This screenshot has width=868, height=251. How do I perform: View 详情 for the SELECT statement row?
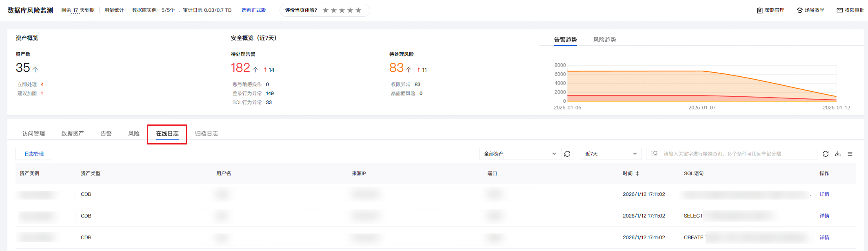(x=824, y=216)
